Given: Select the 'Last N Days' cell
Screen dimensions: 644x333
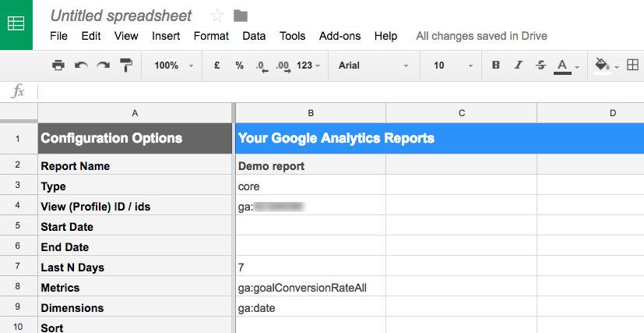Looking at the screenshot, I should pos(135,266).
